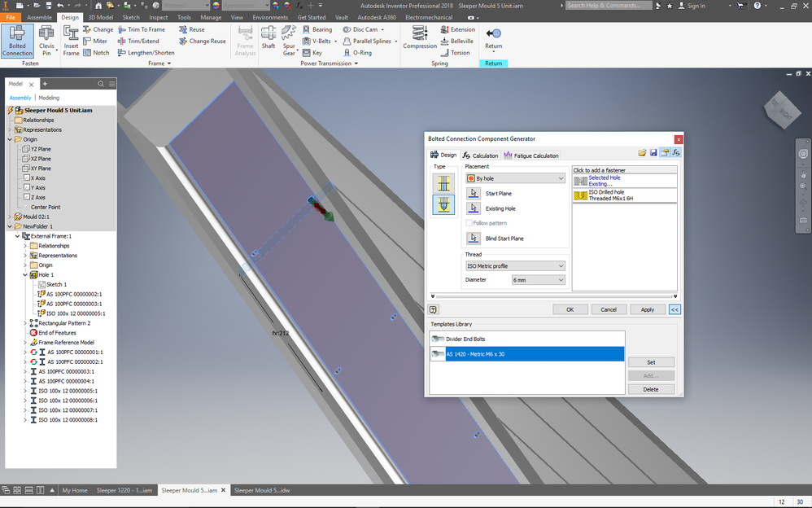Image resolution: width=812 pixels, height=508 pixels.
Task: Open the Compression spring generator
Action: pos(420,37)
